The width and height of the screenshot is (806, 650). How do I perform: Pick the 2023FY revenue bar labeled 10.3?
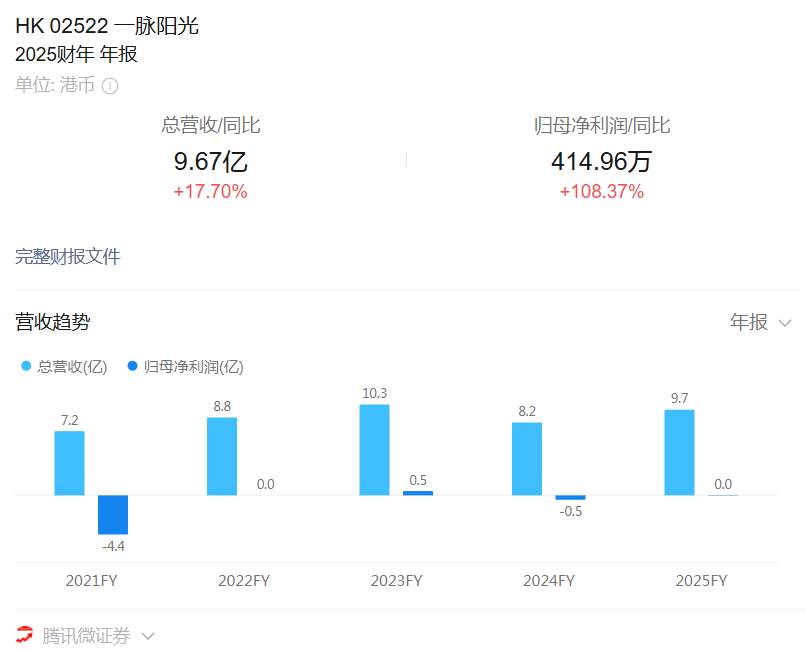click(374, 449)
